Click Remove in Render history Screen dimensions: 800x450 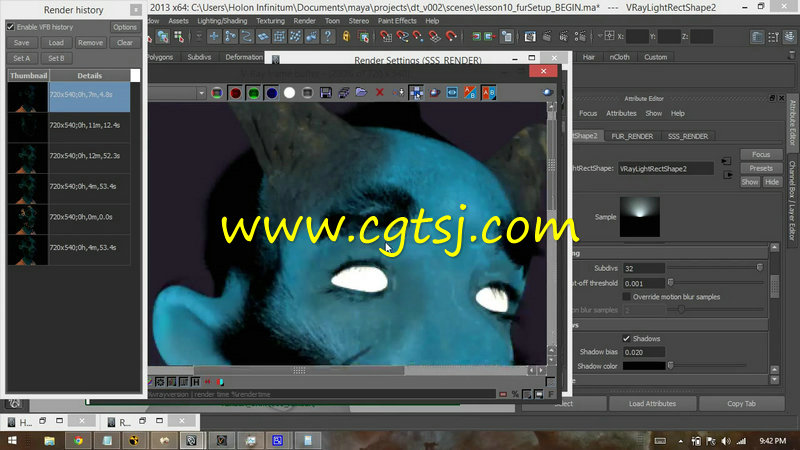90,43
